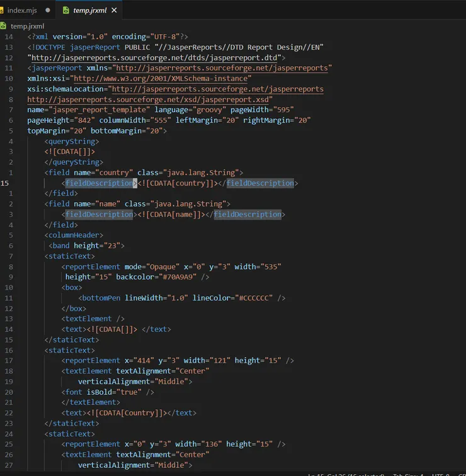Select the temp.jrxml editor tab

click(x=89, y=10)
